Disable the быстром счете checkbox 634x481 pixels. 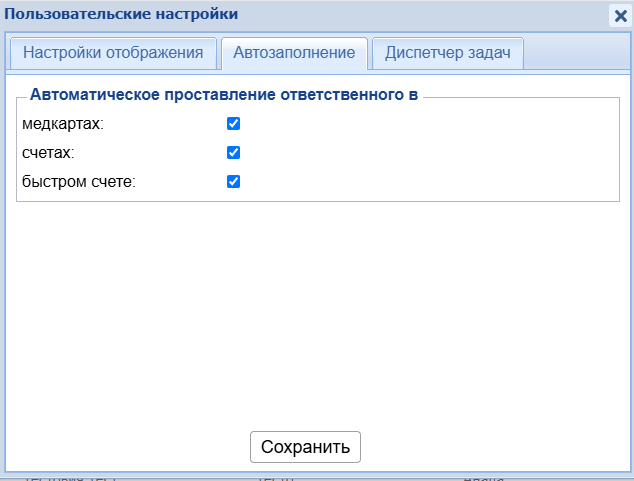click(x=233, y=182)
